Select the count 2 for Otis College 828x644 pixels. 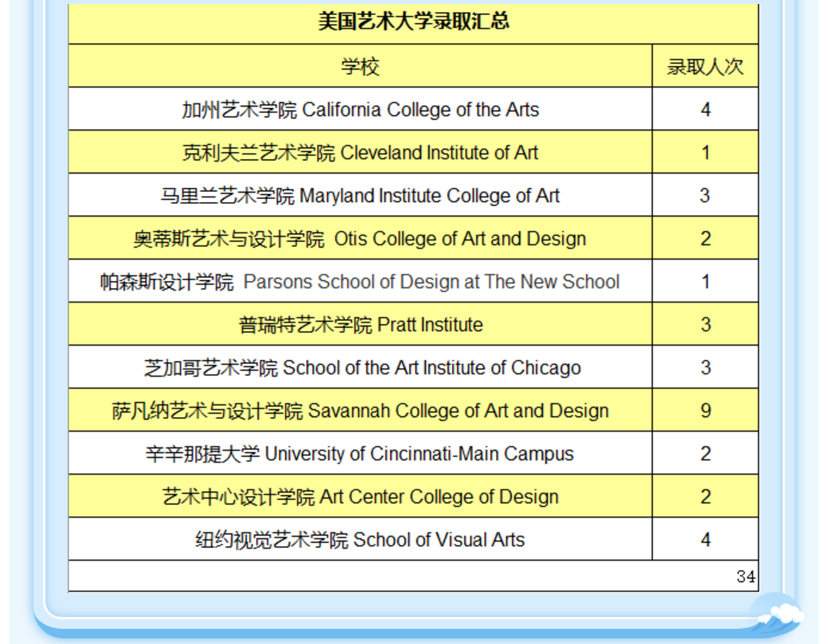tap(705, 239)
